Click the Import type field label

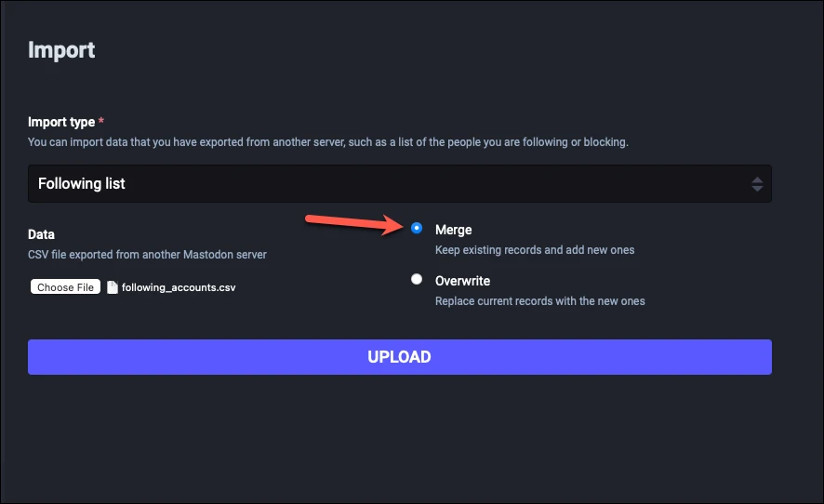pyautogui.click(x=61, y=122)
